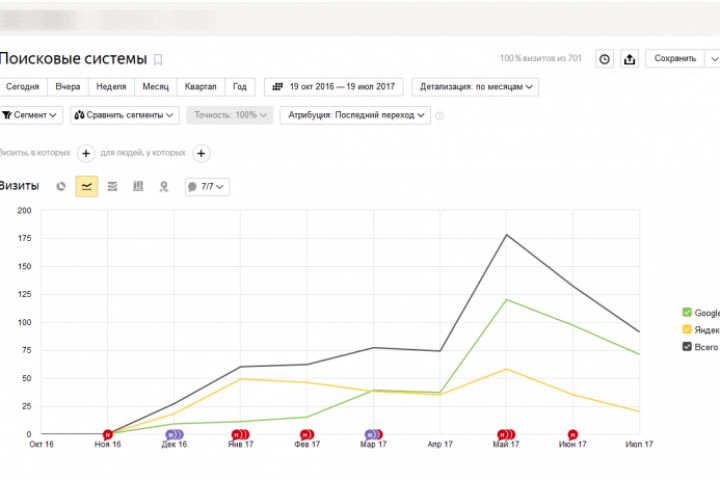The height and width of the screenshot is (480, 720).
Task: Click the export upload icon
Action: pyautogui.click(x=629, y=59)
